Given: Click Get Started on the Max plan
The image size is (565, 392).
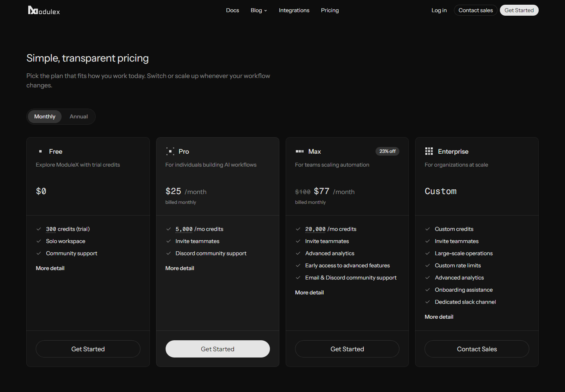Looking at the screenshot, I should [347, 349].
